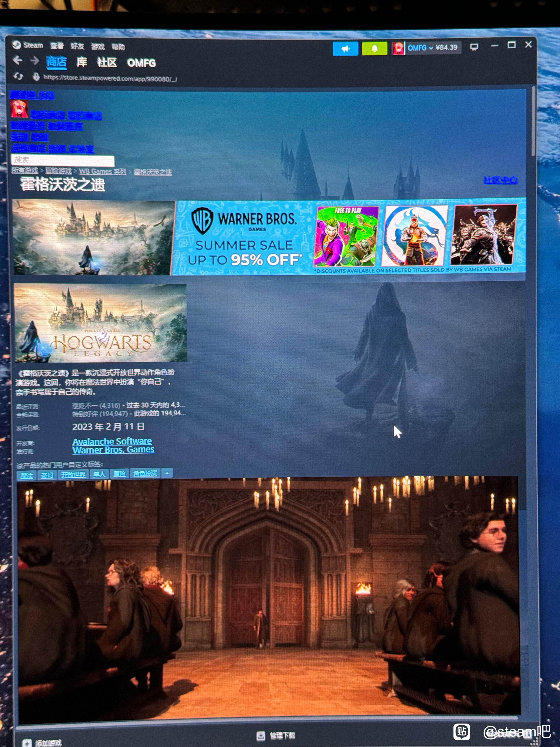The image size is (560, 747).
Task: Open publisher Warner Bros. Games link
Action: [x=113, y=450]
